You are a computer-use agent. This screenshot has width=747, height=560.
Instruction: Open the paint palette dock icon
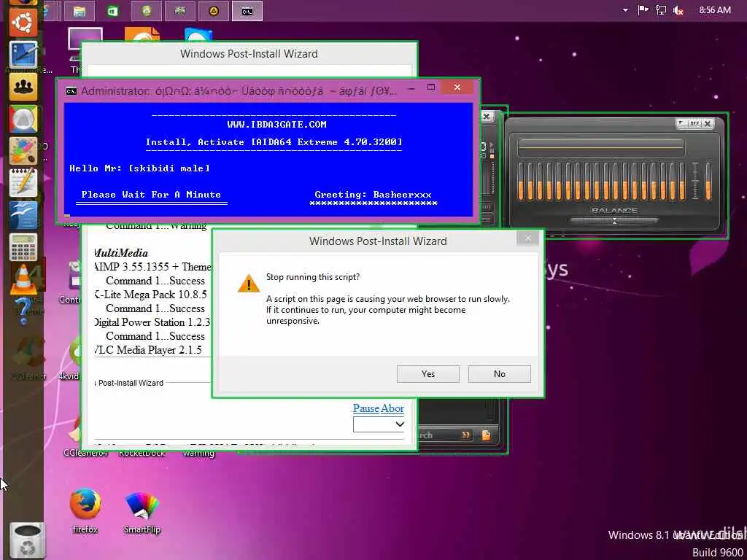(x=23, y=150)
